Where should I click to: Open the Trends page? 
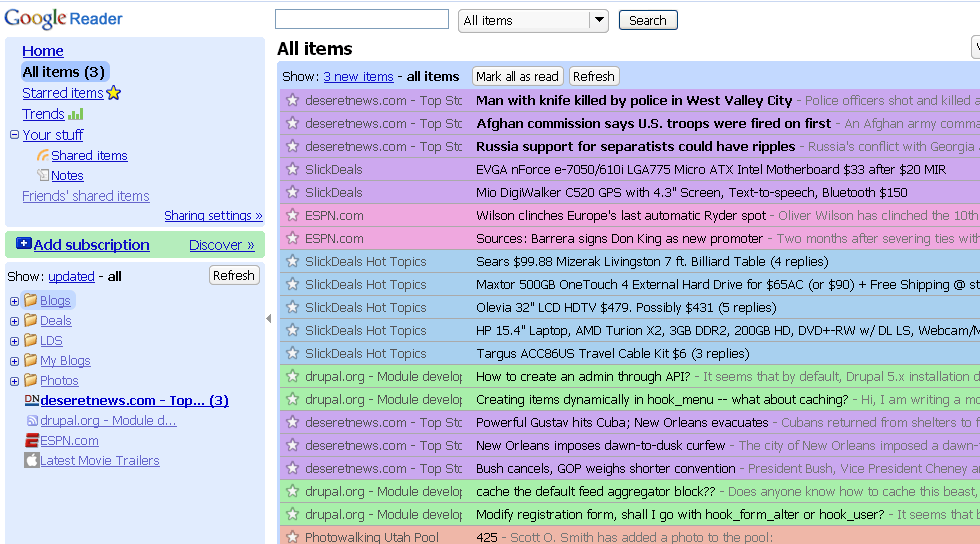pos(43,114)
